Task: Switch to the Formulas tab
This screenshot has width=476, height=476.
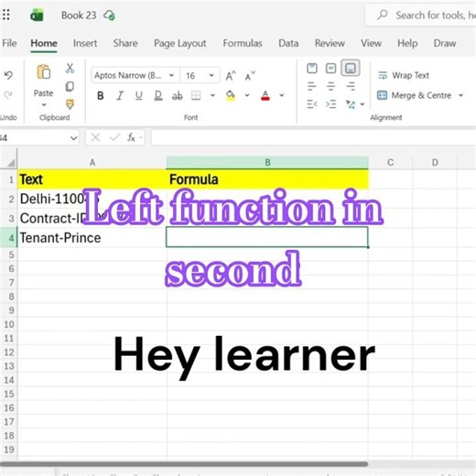Action: click(x=243, y=43)
